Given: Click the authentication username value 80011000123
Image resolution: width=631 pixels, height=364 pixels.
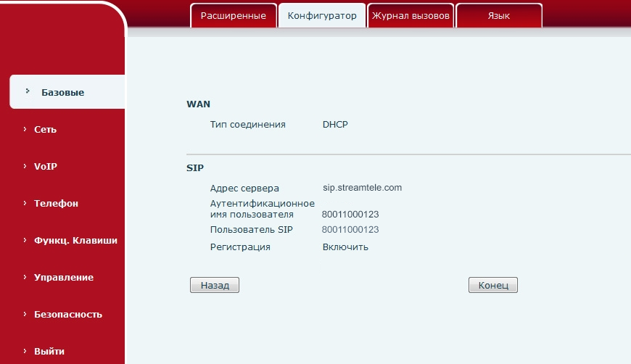Looking at the screenshot, I should coord(350,215).
